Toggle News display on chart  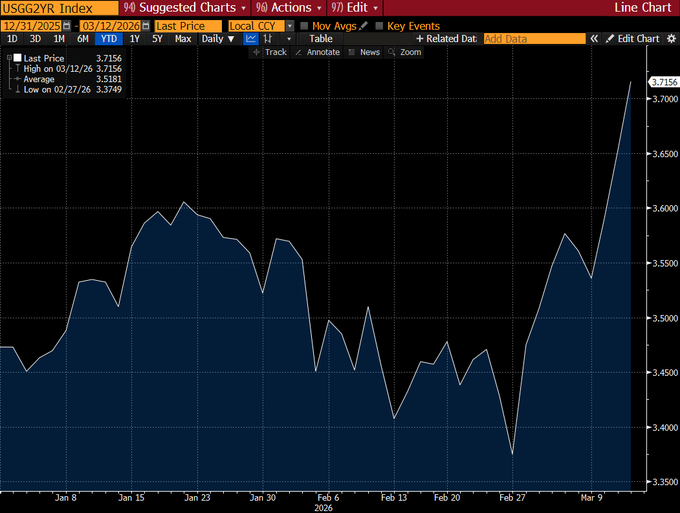point(364,52)
